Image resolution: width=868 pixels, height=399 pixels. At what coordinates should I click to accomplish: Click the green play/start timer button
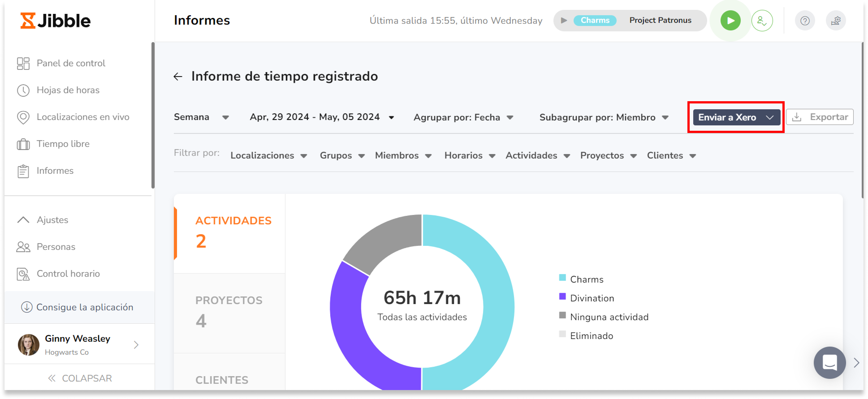(x=730, y=20)
